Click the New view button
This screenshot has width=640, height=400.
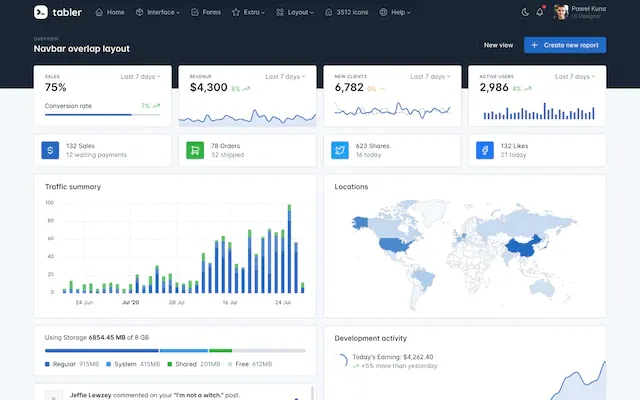coord(498,45)
